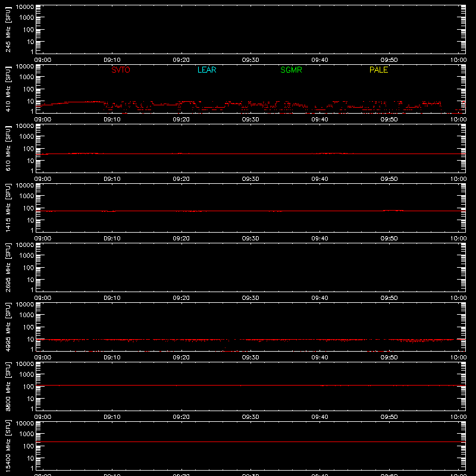
Task: Click the 1000 tick of the 410 MHz panel
Action: click(27, 77)
